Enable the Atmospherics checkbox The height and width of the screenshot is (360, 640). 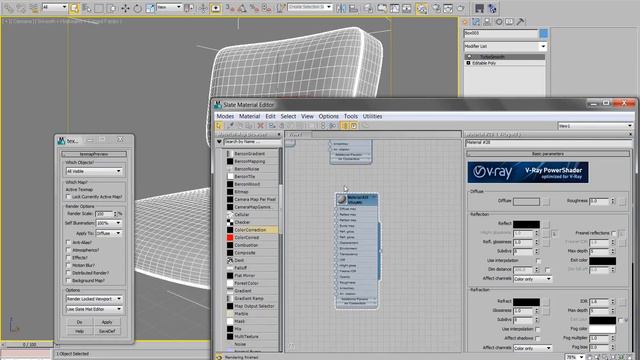point(68,250)
